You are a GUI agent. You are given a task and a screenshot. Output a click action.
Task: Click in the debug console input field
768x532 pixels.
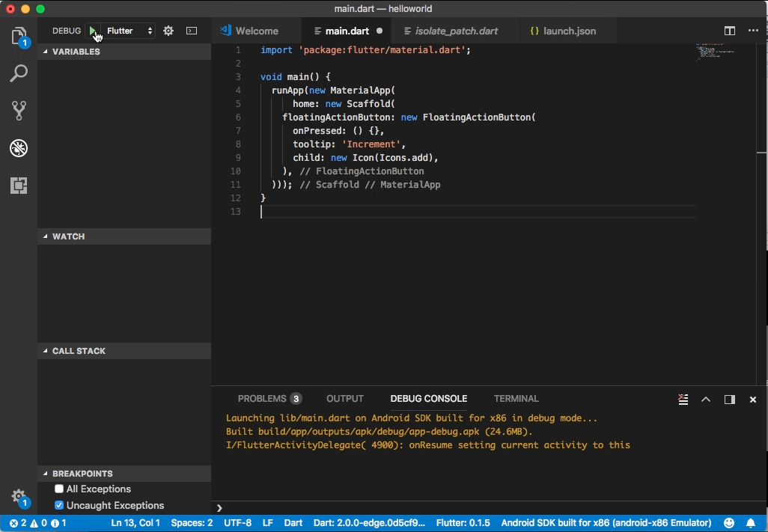point(490,508)
